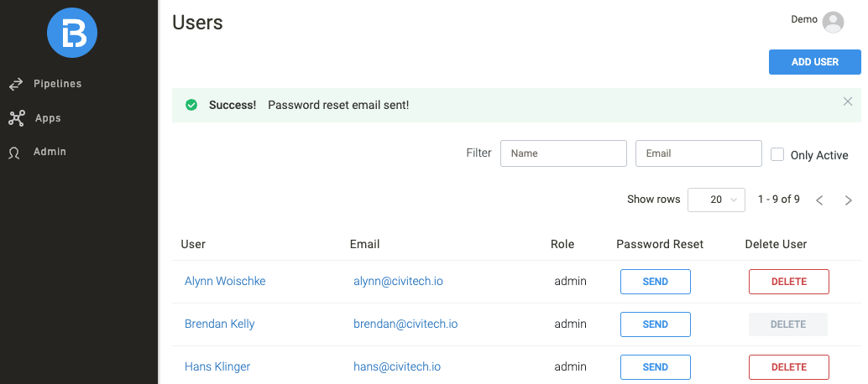Click the Add User button
868x384 pixels.
tap(814, 62)
